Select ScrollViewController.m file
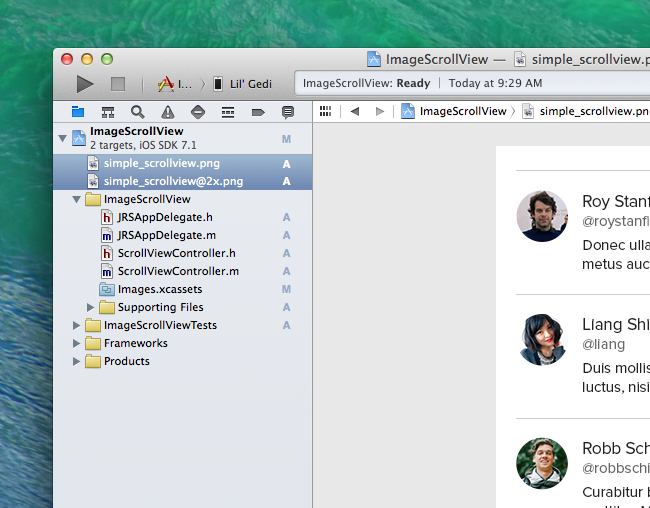This screenshot has height=508, width=650. [178, 271]
